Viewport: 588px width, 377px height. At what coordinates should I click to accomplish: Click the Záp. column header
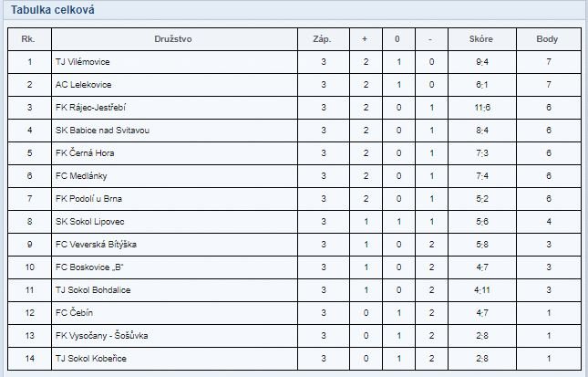click(x=322, y=39)
